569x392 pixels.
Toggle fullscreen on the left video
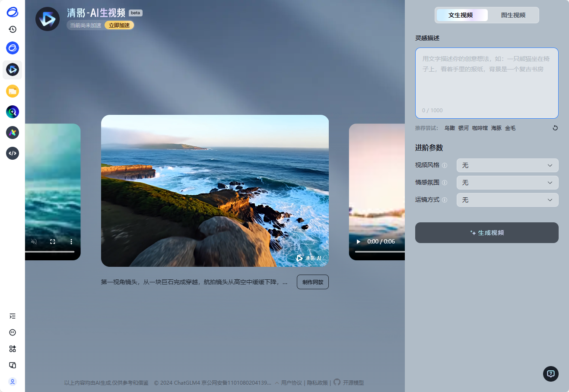tap(53, 242)
